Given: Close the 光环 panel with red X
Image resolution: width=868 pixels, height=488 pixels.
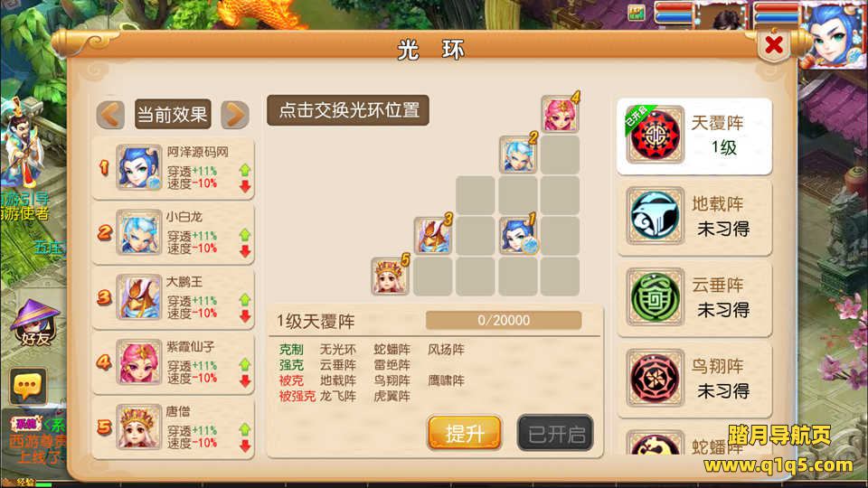Looking at the screenshot, I should [x=773, y=45].
